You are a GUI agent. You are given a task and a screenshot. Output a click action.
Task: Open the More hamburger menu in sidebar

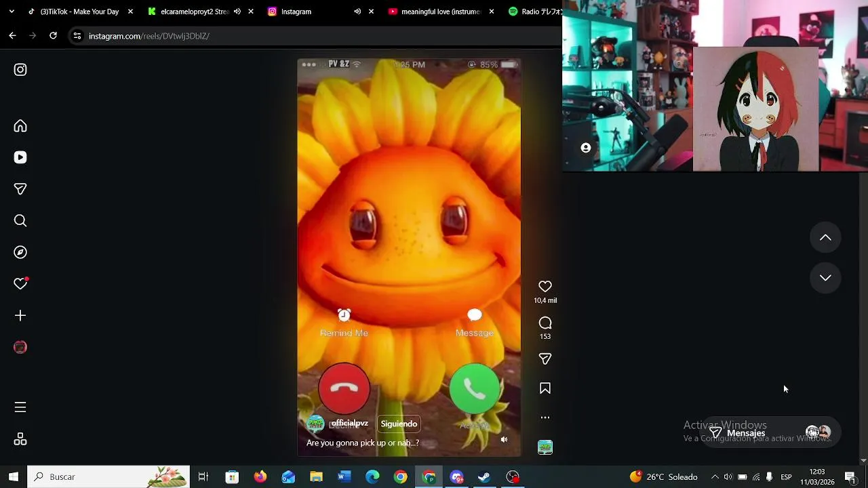click(x=20, y=407)
